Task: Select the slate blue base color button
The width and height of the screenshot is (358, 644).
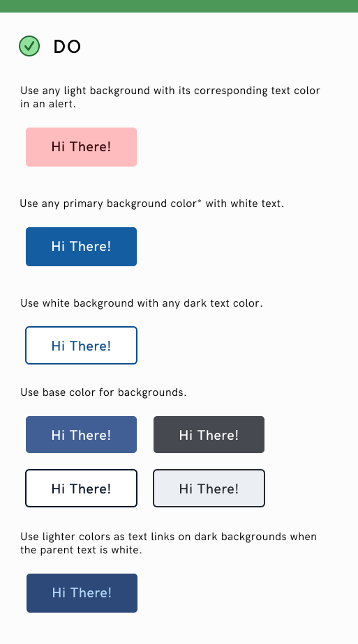Action: (x=82, y=434)
